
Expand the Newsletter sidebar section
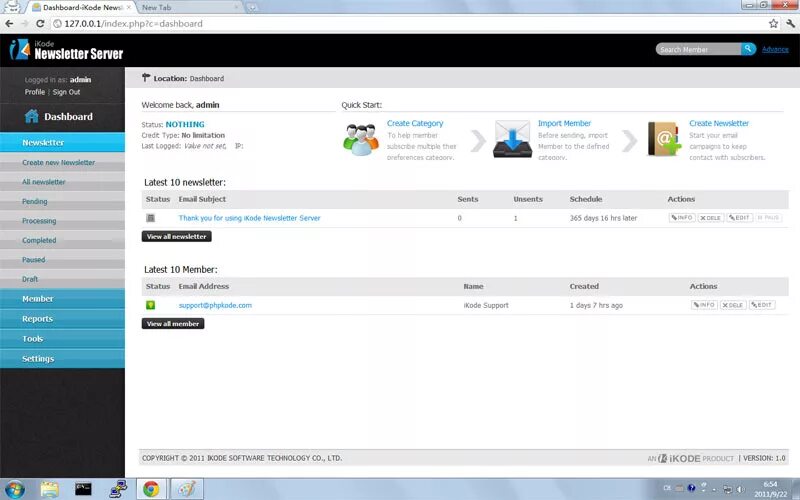[x=62, y=142]
